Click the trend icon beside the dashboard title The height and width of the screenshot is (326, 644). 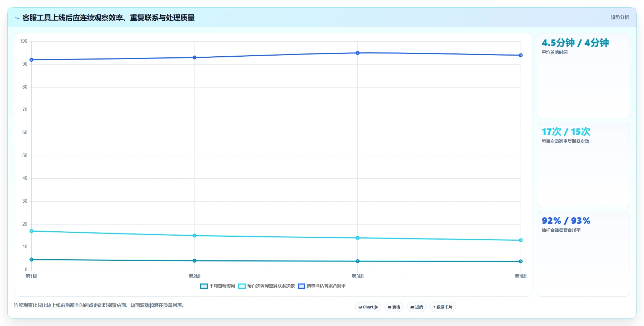pyautogui.click(x=17, y=18)
